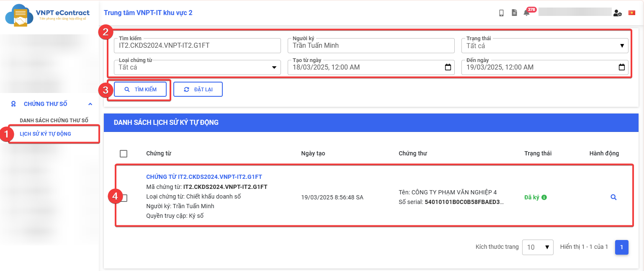Tick checkbox for the IT2.CKDS2024.VNPT-IT2.G1FT row
Viewport: 644px width, 271px height.
point(124,198)
